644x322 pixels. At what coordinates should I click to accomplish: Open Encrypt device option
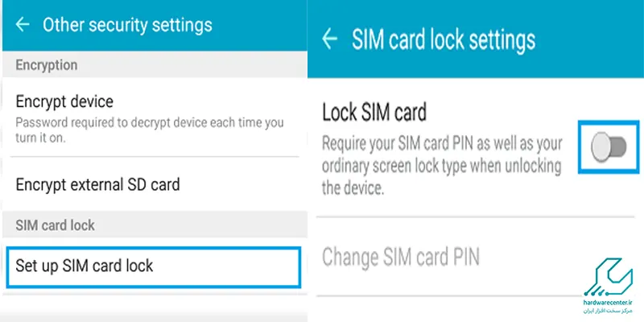coord(64,101)
